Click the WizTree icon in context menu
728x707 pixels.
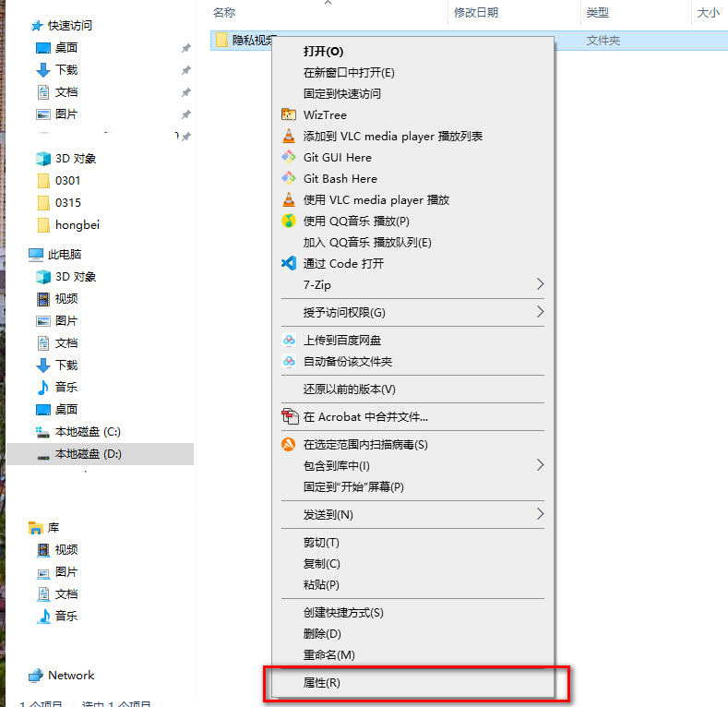289,114
